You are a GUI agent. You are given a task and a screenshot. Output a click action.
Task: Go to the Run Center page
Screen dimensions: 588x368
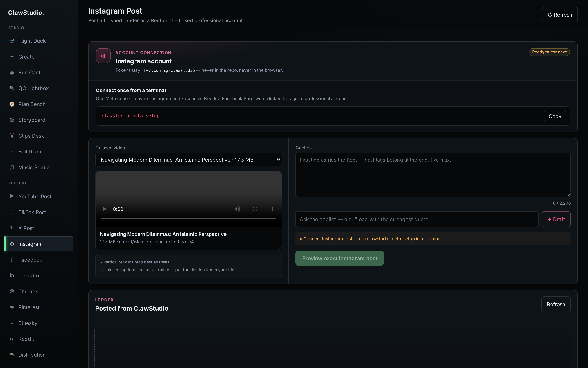point(39,72)
